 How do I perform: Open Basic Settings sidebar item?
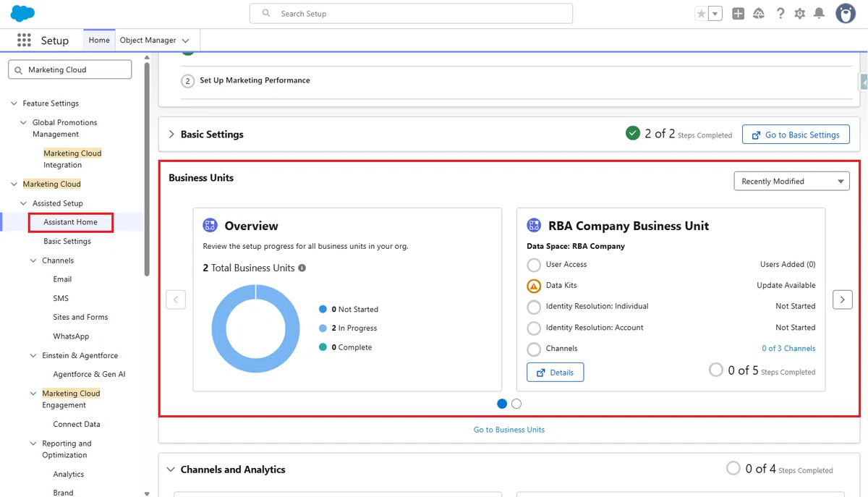point(67,242)
